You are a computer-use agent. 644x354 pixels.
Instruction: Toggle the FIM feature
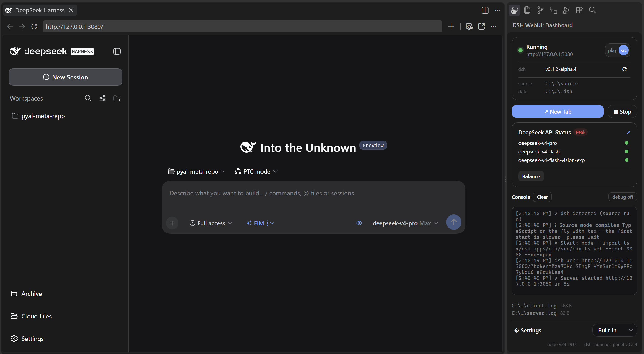tap(255, 223)
